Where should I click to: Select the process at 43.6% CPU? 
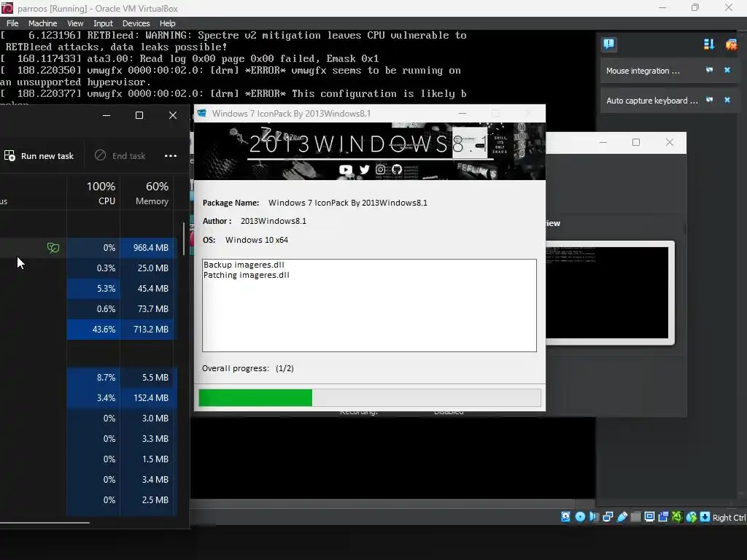[x=88, y=330]
